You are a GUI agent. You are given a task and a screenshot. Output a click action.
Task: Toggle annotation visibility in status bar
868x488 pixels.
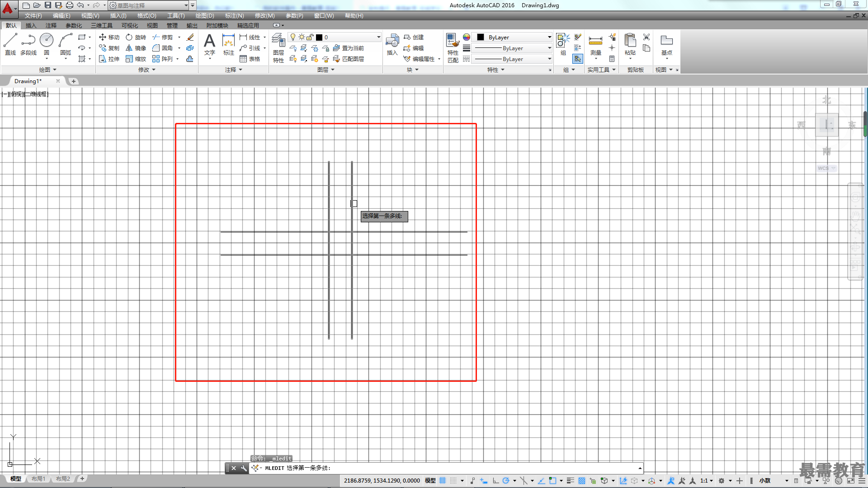(671, 480)
